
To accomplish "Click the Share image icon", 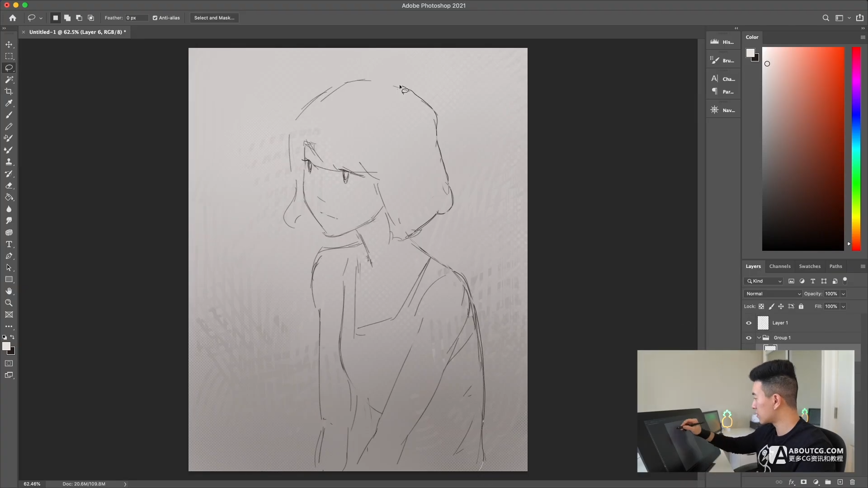I will pos(860,18).
